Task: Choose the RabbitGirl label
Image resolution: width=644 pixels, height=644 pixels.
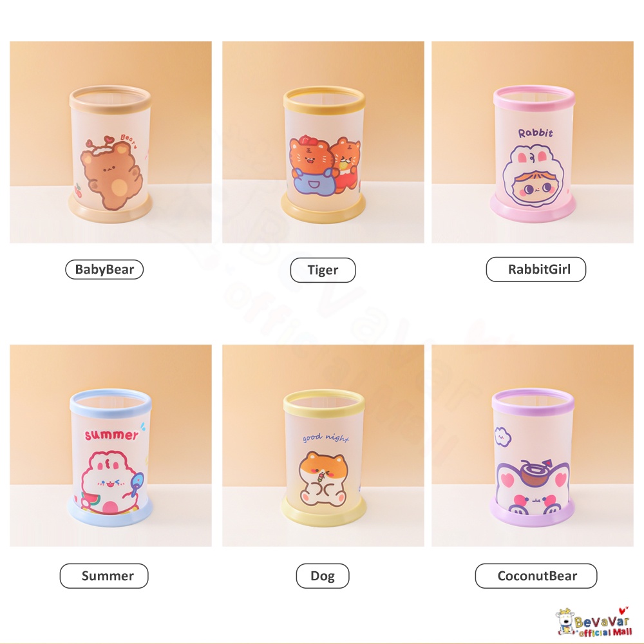Action: click(x=536, y=269)
